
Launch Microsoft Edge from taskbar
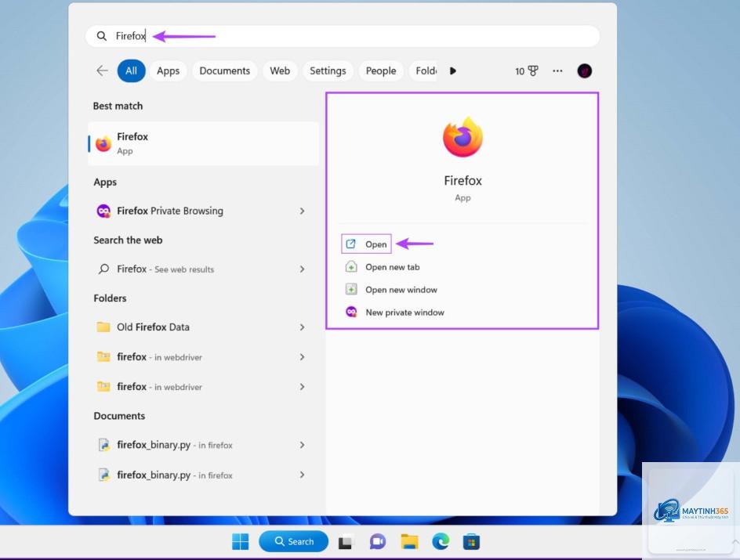[x=441, y=542]
